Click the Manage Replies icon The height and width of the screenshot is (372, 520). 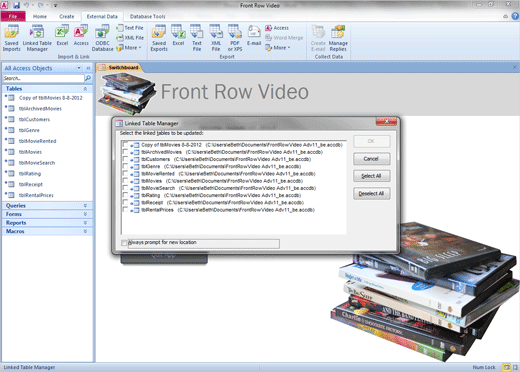click(338, 38)
